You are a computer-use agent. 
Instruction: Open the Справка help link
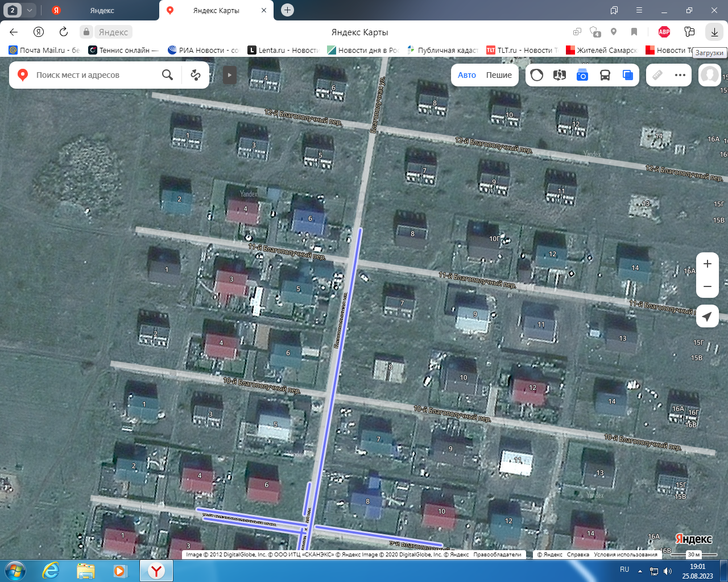click(x=578, y=555)
